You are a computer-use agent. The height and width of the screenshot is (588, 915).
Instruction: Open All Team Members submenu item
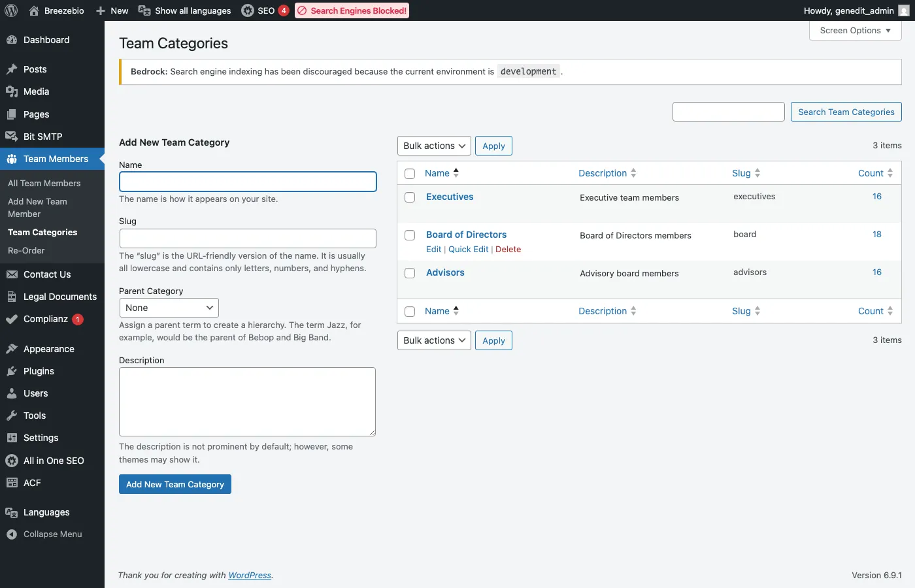pos(44,184)
